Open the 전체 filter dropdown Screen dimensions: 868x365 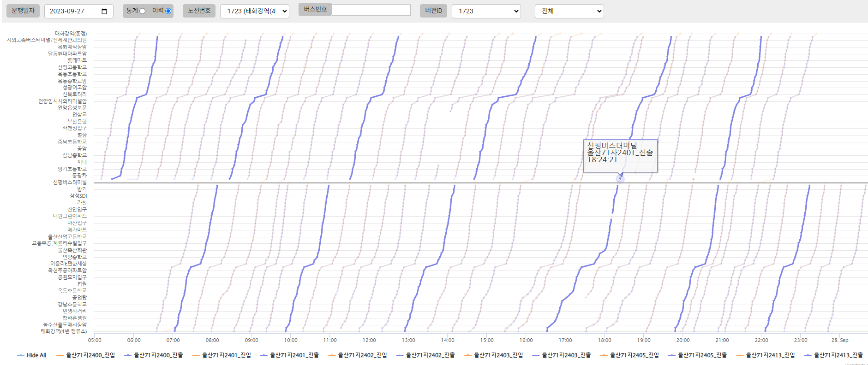coord(569,11)
